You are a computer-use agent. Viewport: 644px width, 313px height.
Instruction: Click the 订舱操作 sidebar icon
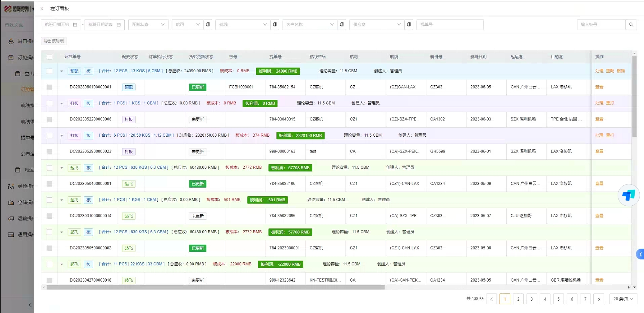[11, 57]
